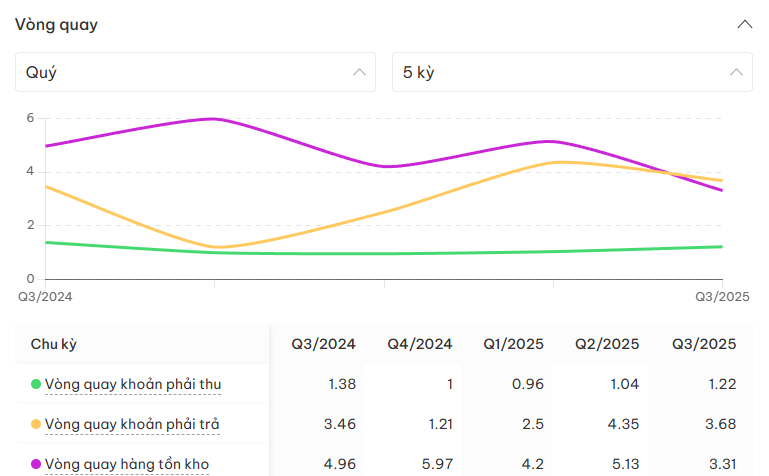
Task: Click the Q3/2025 label on chart axis
Action: point(722,296)
